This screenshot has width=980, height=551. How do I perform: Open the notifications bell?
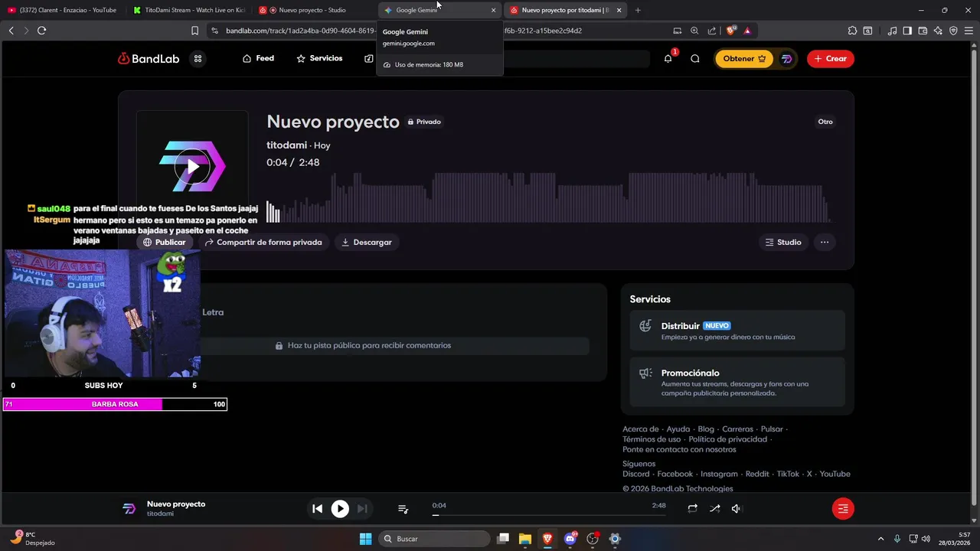tap(668, 58)
